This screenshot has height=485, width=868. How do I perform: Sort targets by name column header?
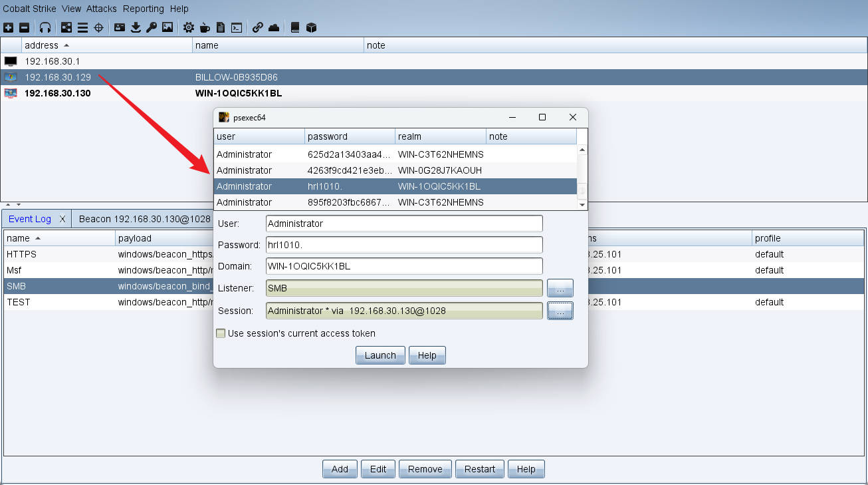278,45
